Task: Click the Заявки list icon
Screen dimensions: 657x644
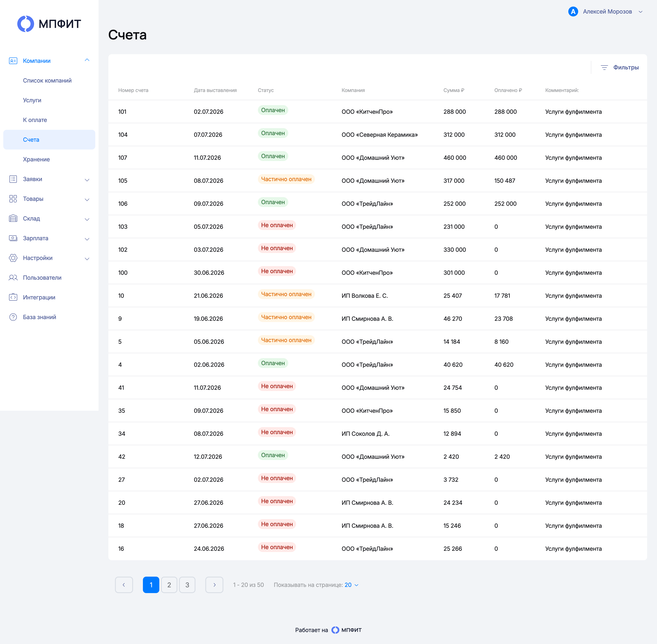Action: coord(13,179)
